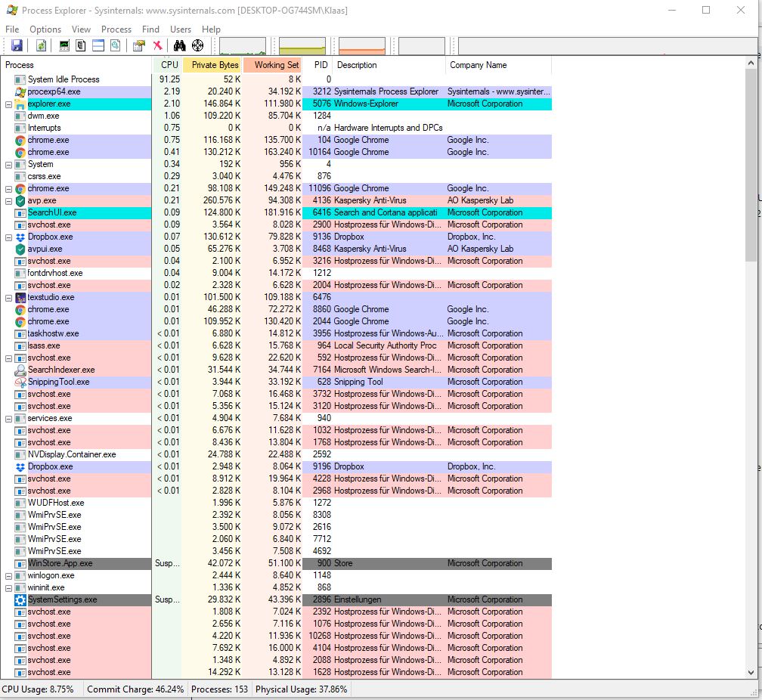
Task: Click the procexp64.exe process icon
Action: 20,91
